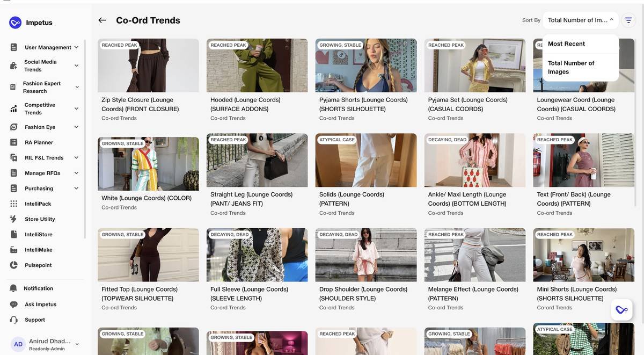Image resolution: width=644 pixels, height=355 pixels.
Task: Click the RIL F&L Trends icon
Action: tap(13, 158)
